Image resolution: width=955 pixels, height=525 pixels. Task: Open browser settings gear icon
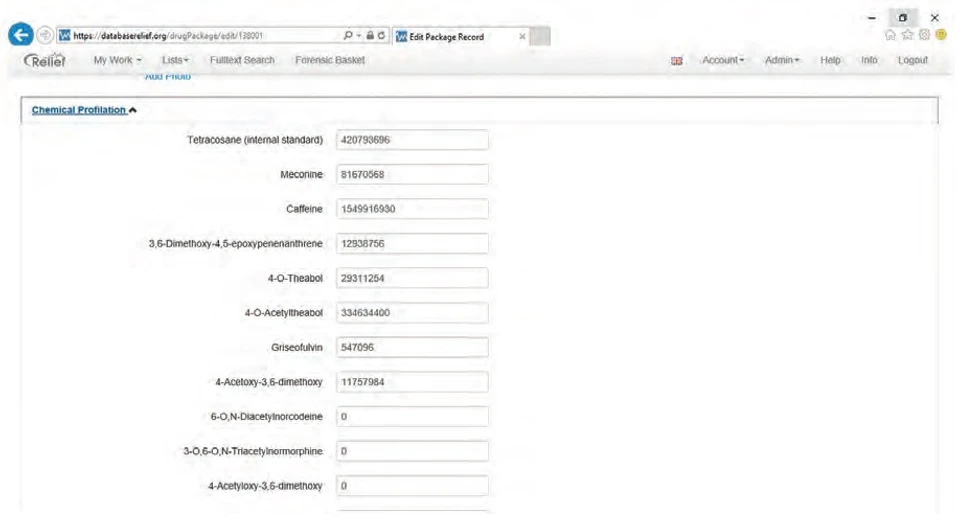point(925,36)
